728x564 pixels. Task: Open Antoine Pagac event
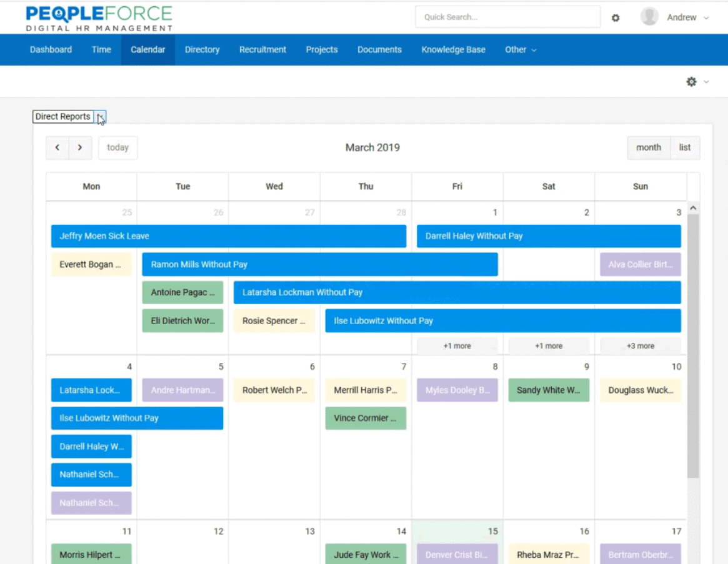pos(182,292)
